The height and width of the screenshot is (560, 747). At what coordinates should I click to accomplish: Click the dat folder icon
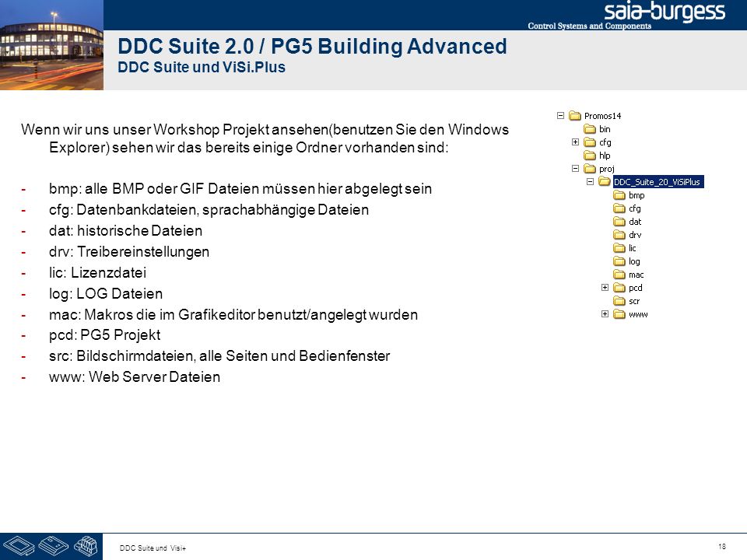point(619,222)
